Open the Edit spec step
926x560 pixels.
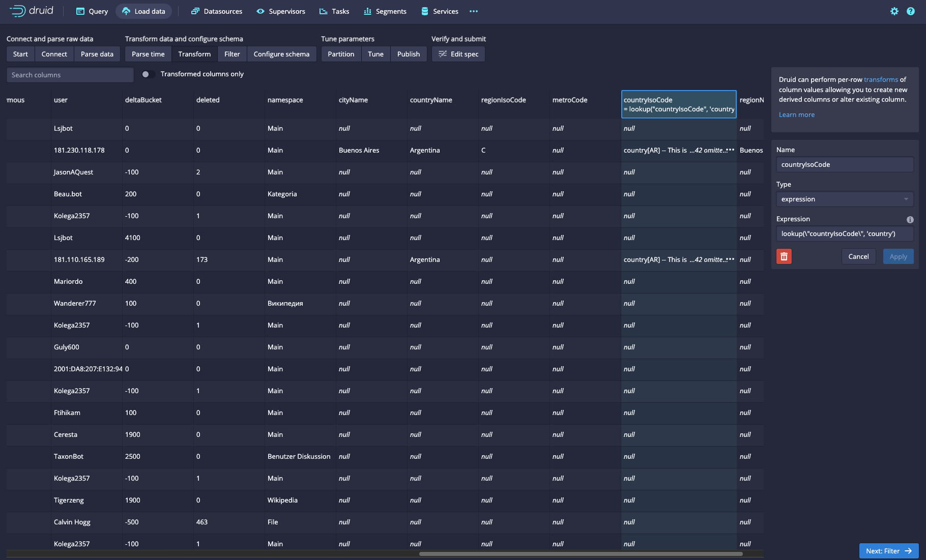point(458,54)
